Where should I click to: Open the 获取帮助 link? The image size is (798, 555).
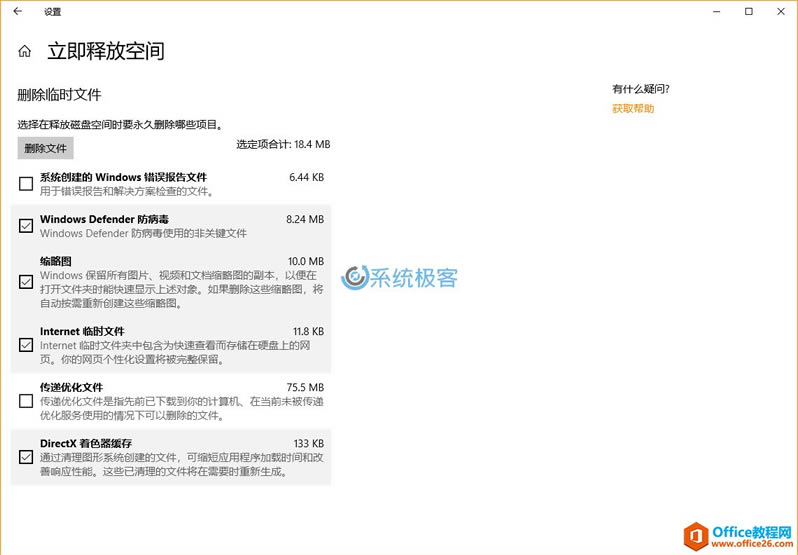(633, 108)
